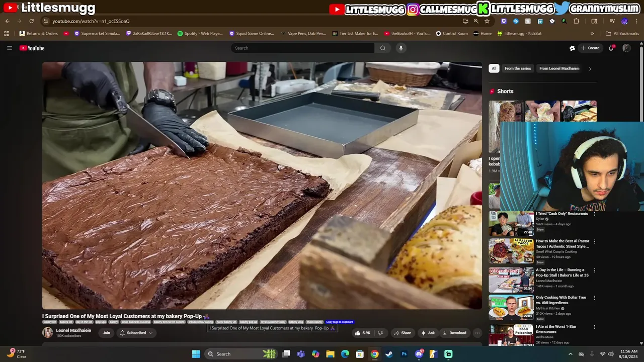Show hidden system tray icons chevron
The image size is (644, 362).
[x=570, y=354]
